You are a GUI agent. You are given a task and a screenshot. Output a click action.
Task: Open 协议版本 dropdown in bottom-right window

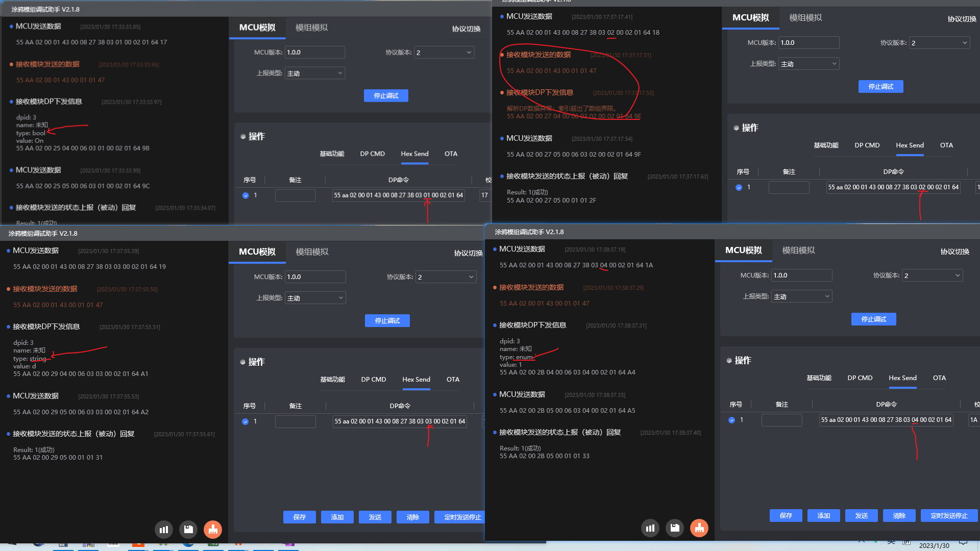tap(932, 275)
